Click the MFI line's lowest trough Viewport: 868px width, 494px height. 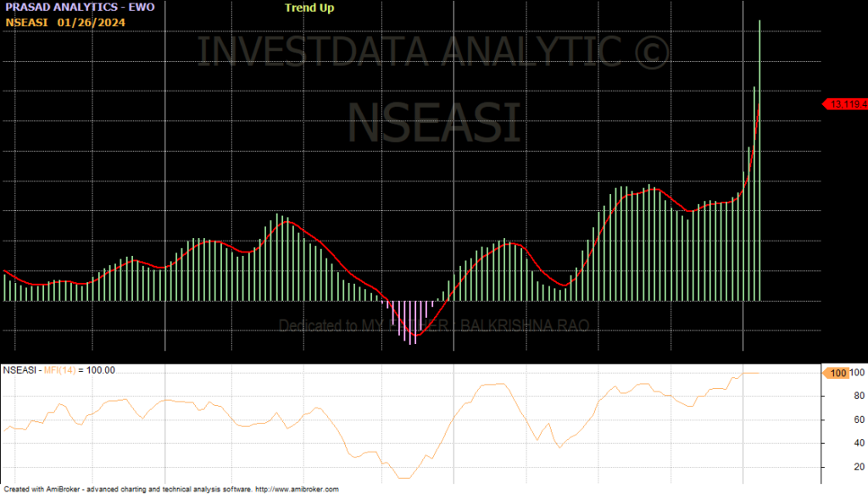[403, 479]
